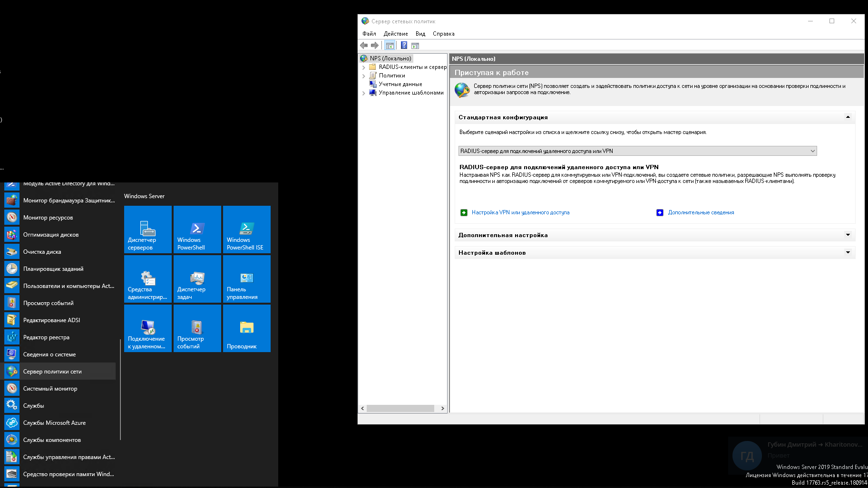Open the Просмотр событий tile
This screenshot has width=868, height=488.
pos(197,328)
